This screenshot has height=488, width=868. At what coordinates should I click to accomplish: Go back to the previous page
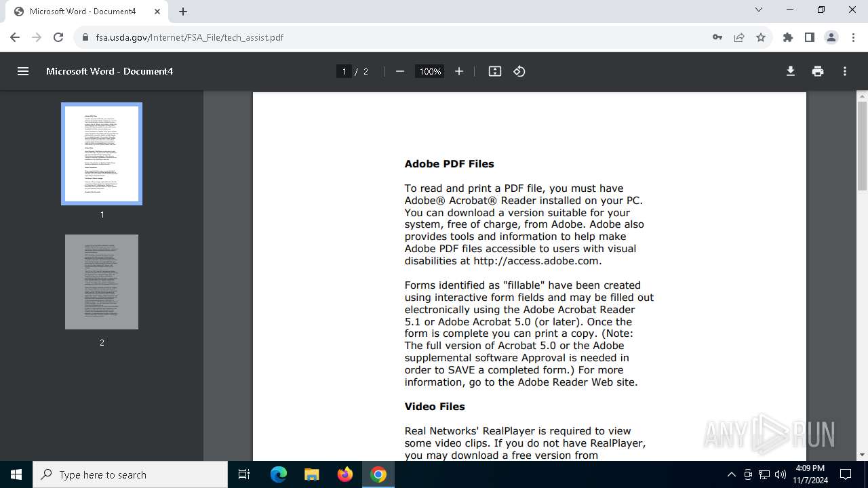click(x=15, y=37)
